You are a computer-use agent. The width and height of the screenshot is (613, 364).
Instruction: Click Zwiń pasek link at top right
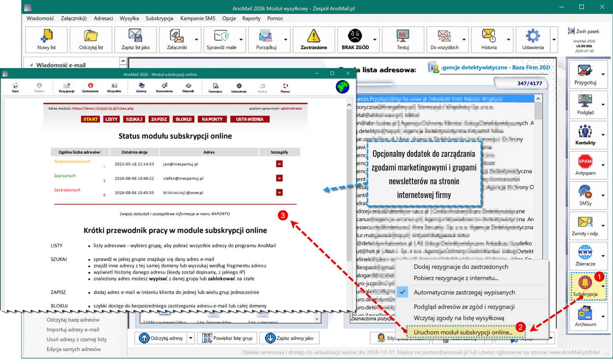(x=583, y=31)
